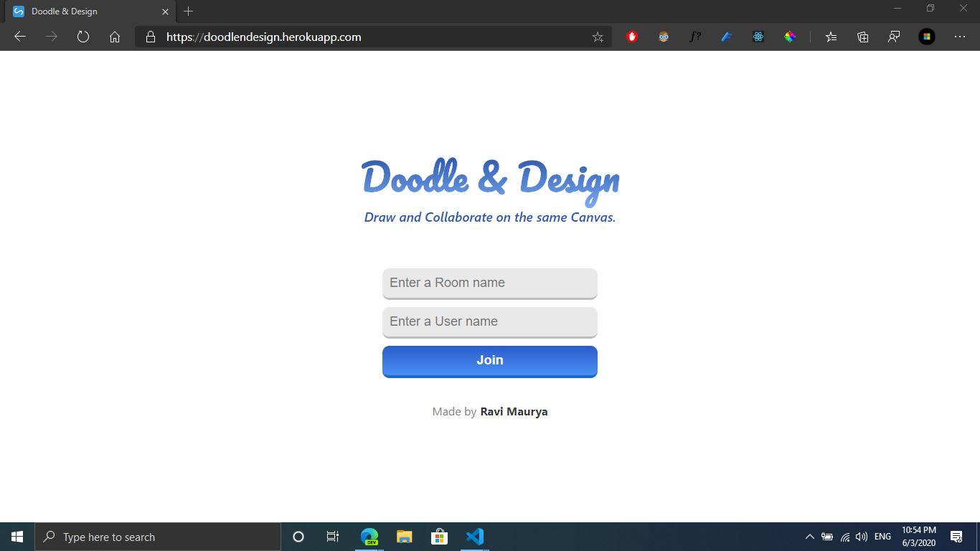980x551 pixels.
Task: Open Settings and more ellipsis menu
Action: (960, 37)
